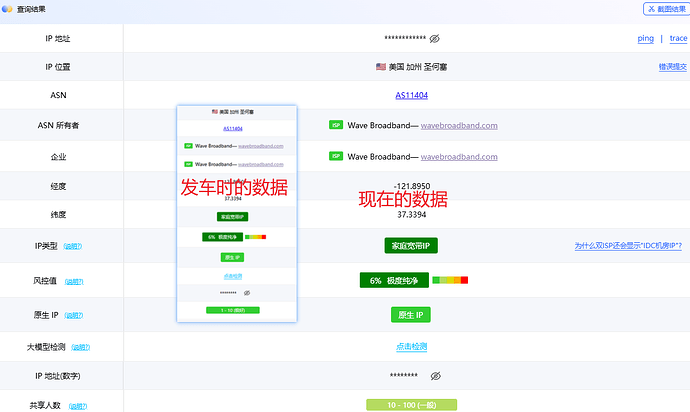Toggle visibility of the numeric IP address
The image size is (690, 412).
(x=436, y=376)
